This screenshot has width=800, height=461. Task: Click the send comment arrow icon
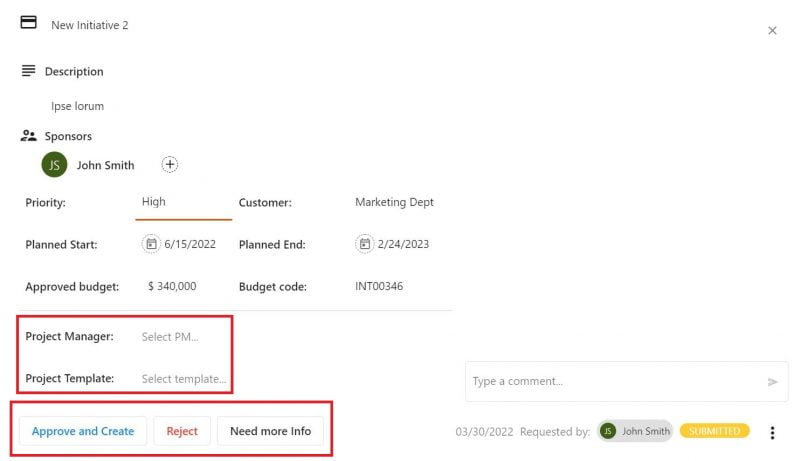tap(772, 382)
